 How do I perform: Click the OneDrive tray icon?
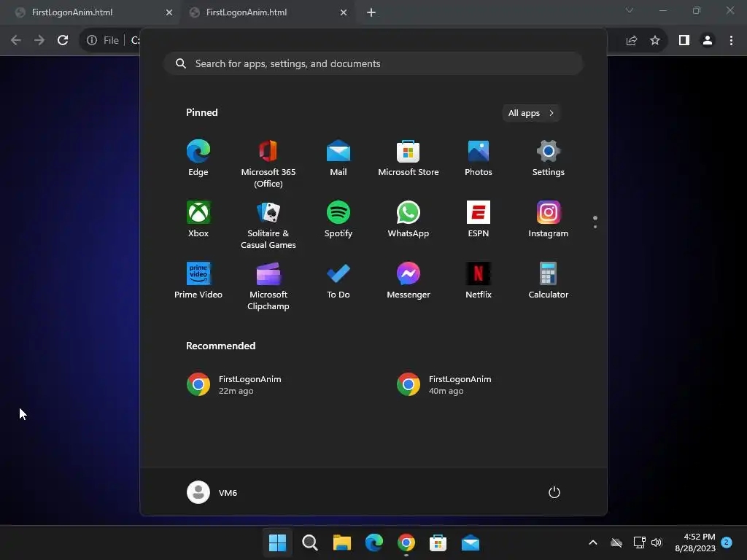[x=616, y=542]
